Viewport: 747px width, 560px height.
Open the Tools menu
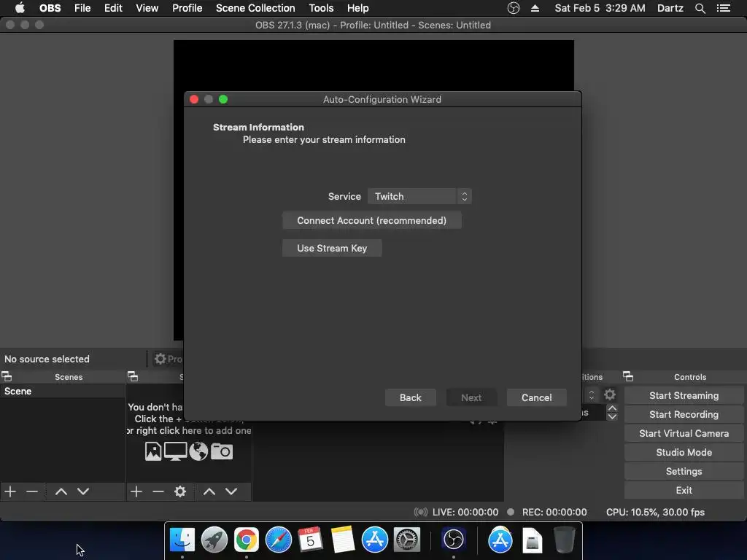pyautogui.click(x=321, y=8)
